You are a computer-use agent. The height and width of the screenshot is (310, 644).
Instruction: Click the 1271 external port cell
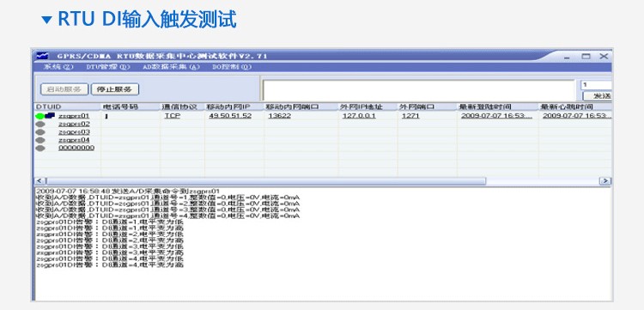pyautogui.click(x=410, y=116)
